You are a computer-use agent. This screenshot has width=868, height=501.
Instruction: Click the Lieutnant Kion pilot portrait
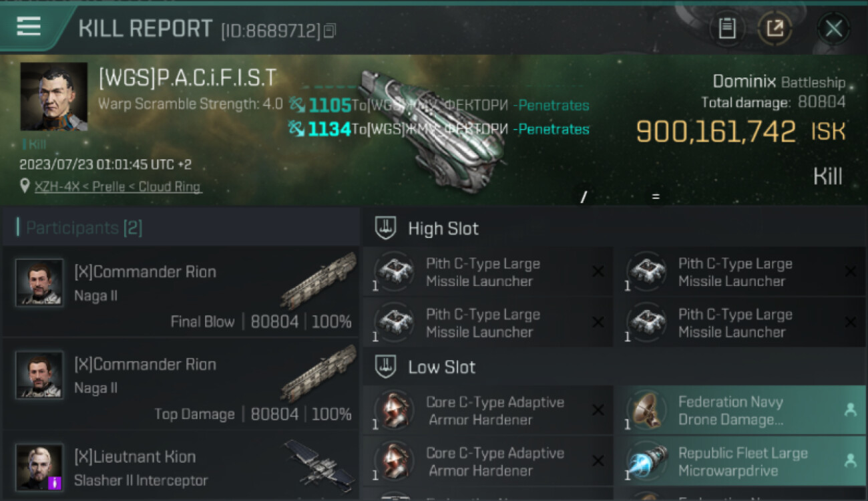39,466
